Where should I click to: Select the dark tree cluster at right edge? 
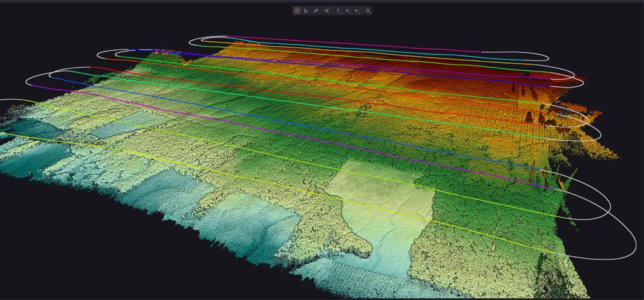click(535, 117)
